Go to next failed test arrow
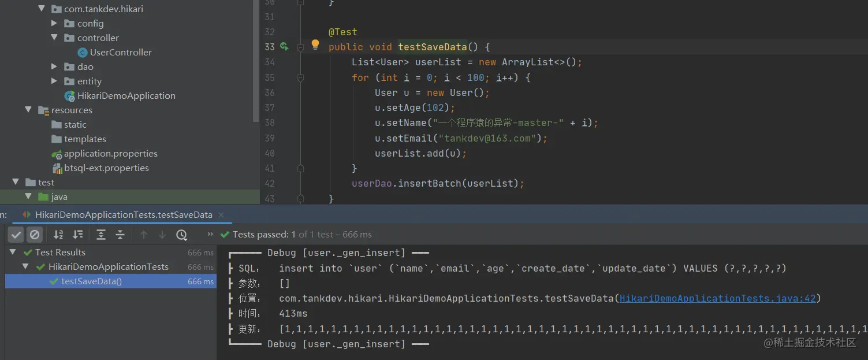868x360 pixels. coord(162,235)
